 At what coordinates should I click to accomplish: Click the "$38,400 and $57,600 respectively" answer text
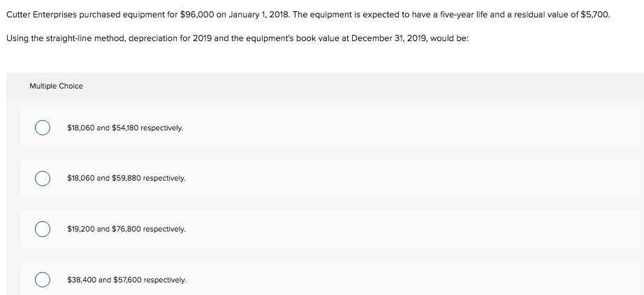(126, 280)
